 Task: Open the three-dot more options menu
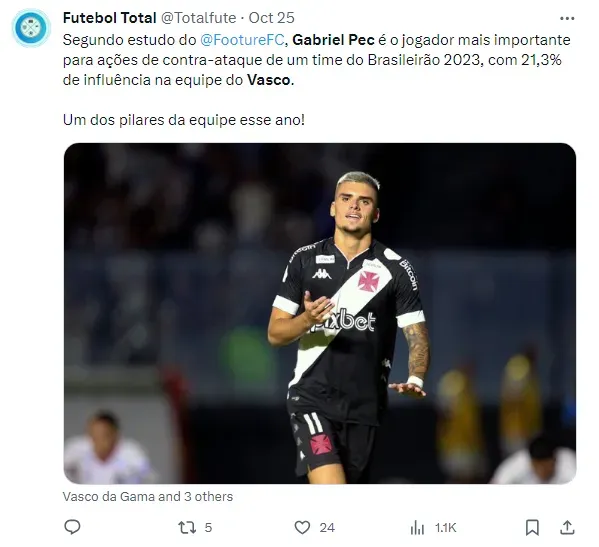tap(567, 18)
